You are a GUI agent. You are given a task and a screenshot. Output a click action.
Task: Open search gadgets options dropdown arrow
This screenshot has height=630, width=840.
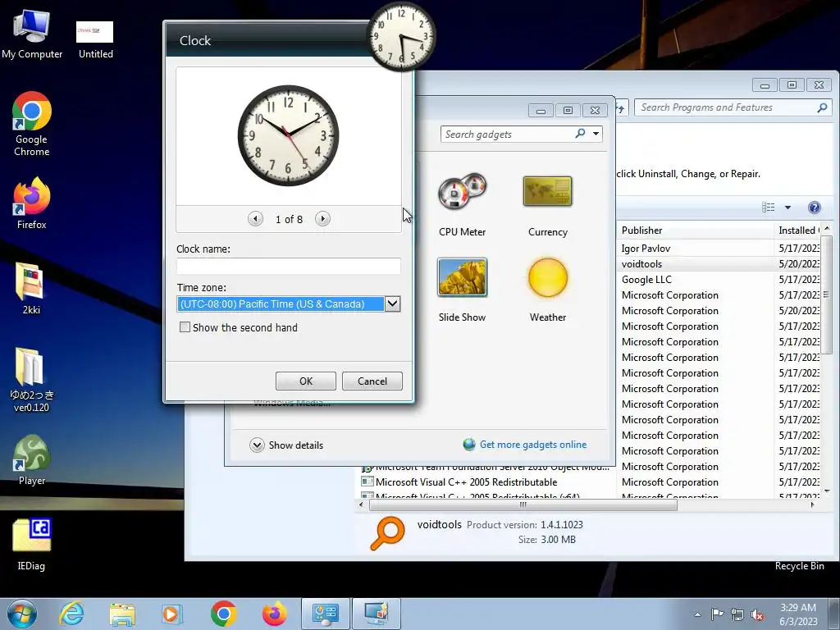coord(596,134)
